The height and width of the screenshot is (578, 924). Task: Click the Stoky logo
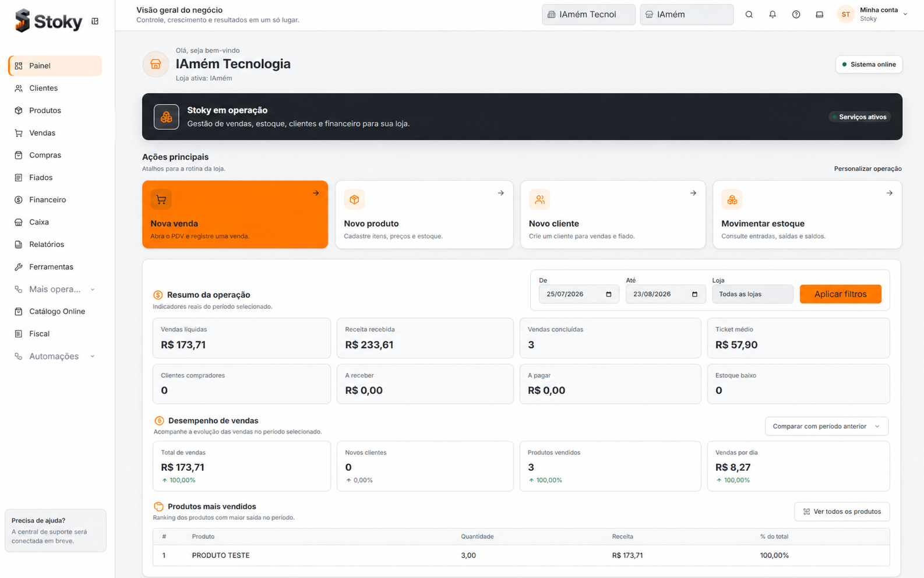[49, 21]
